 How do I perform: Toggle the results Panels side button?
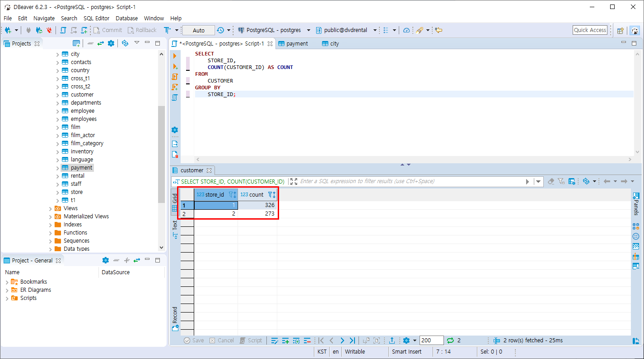tap(636, 204)
